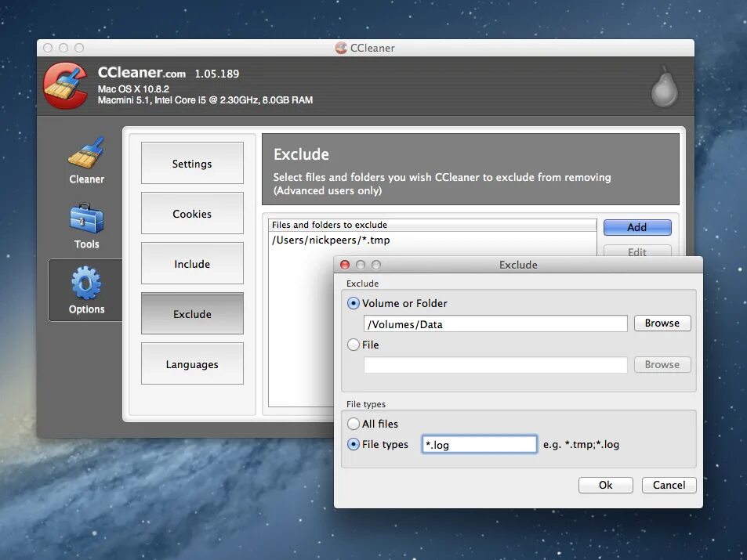Click the Add button

pyautogui.click(x=637, y=227)
